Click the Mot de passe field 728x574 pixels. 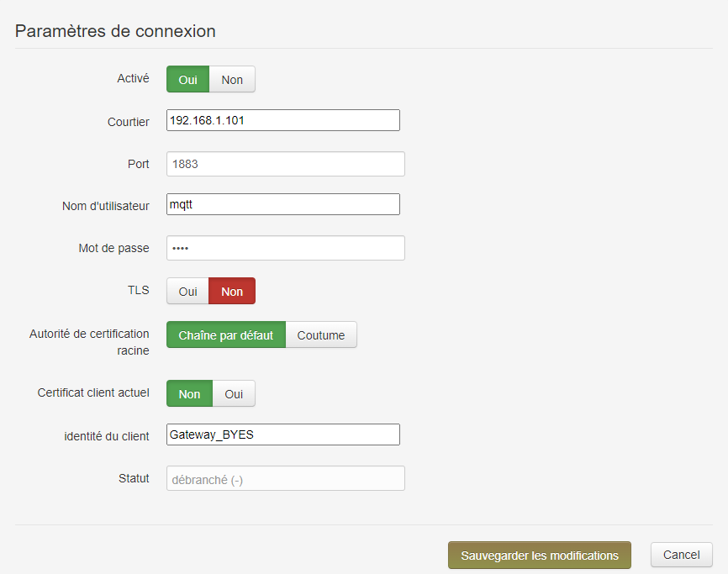tap(286, 248)
